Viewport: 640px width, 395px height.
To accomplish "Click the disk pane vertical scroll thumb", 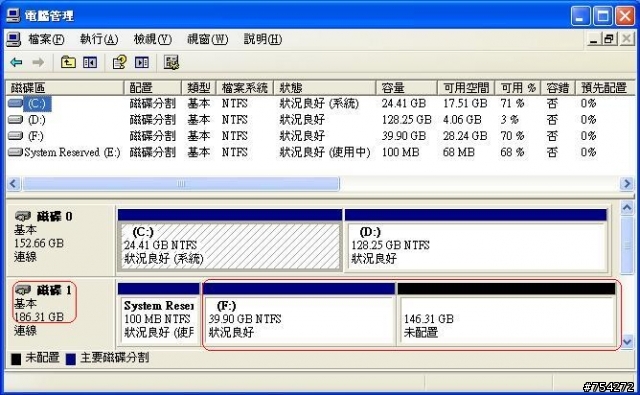I will coord(627,245).
